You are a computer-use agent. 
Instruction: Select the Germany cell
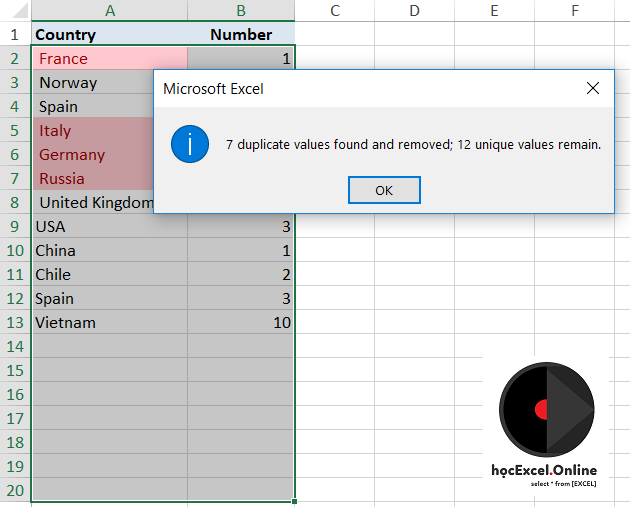click(x=93, y=154)
